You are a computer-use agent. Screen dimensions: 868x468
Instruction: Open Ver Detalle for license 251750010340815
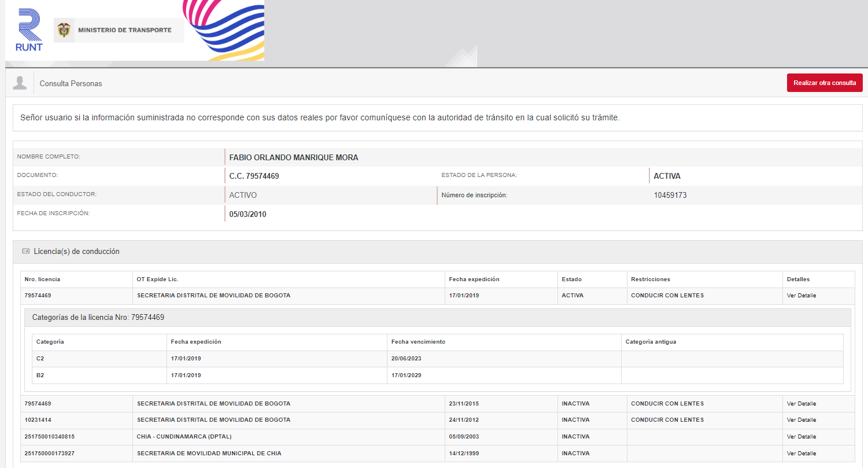[801, 437]
